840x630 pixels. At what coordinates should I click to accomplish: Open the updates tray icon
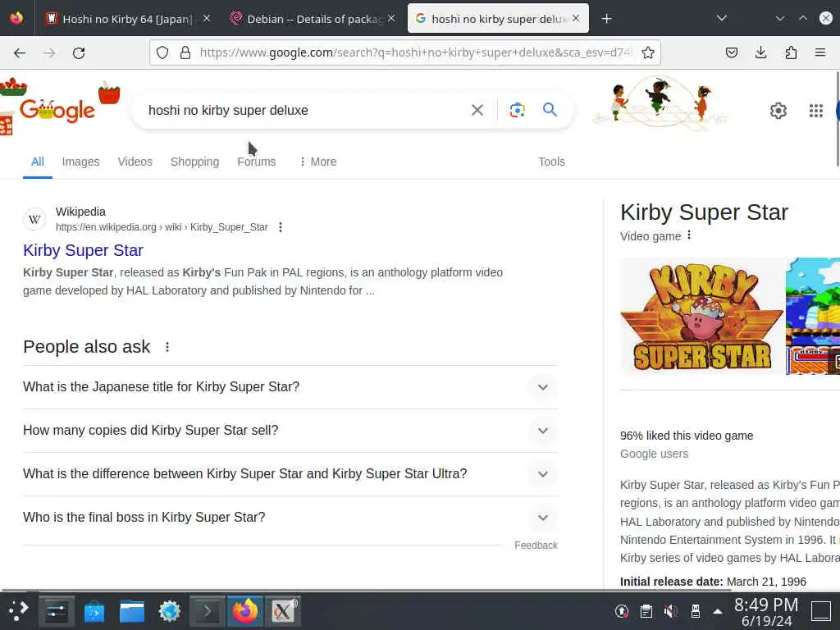[622, 610]
